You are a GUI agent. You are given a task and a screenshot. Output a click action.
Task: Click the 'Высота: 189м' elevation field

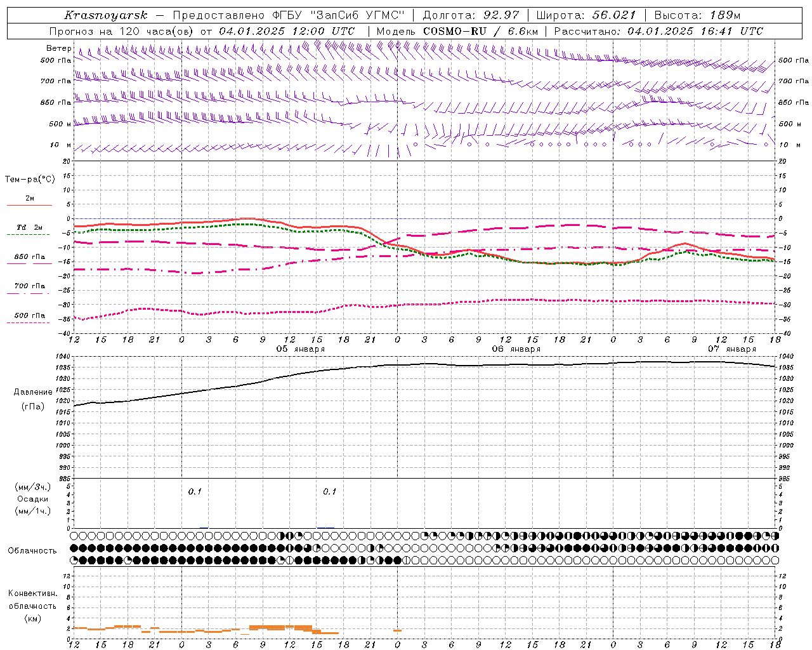[x=697, y=15]
